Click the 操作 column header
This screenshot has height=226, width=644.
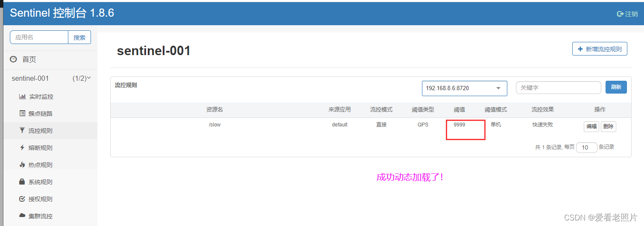600,110
